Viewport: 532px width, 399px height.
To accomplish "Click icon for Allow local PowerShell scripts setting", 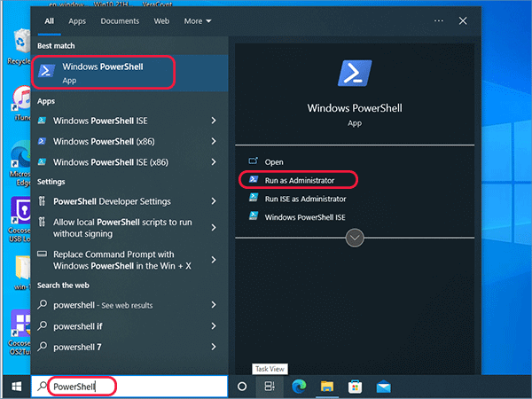I will 42,222.
